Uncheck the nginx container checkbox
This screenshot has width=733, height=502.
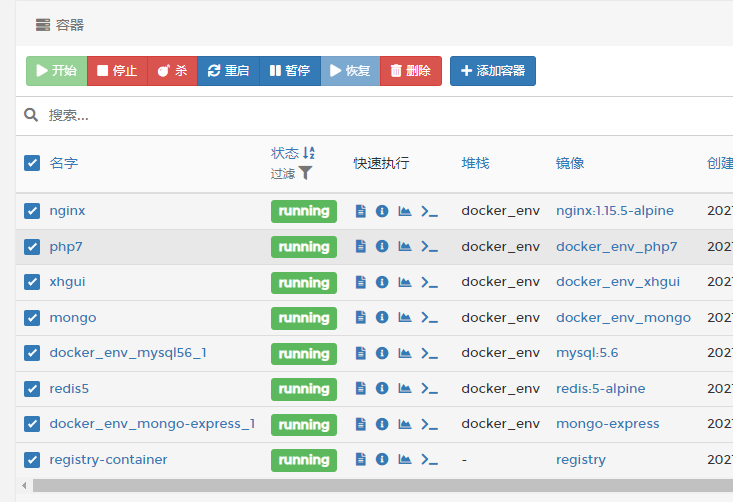tap(32, 211)
